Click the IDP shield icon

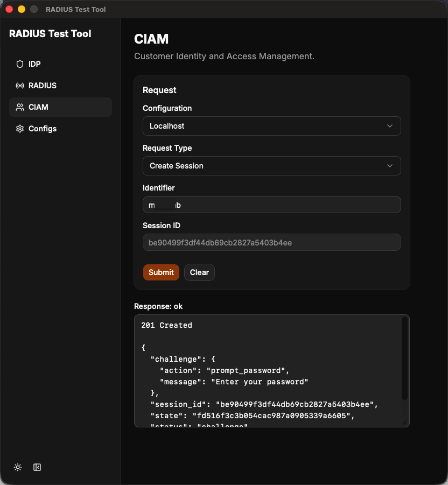[20, 64]
